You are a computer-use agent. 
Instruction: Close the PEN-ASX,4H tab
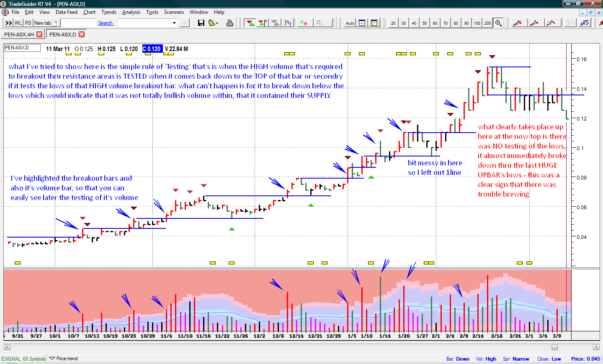tap(39, 34)
